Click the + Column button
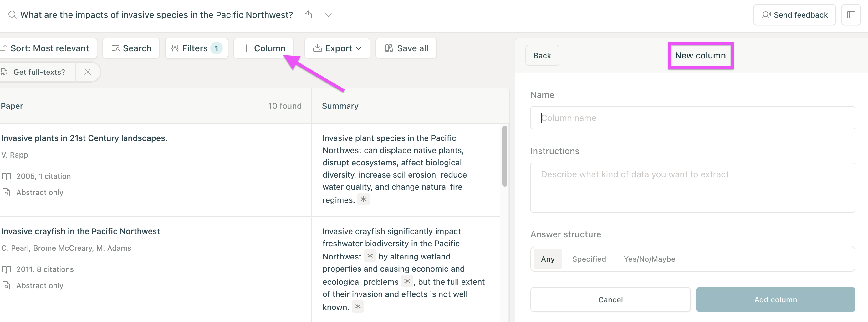 264,48
